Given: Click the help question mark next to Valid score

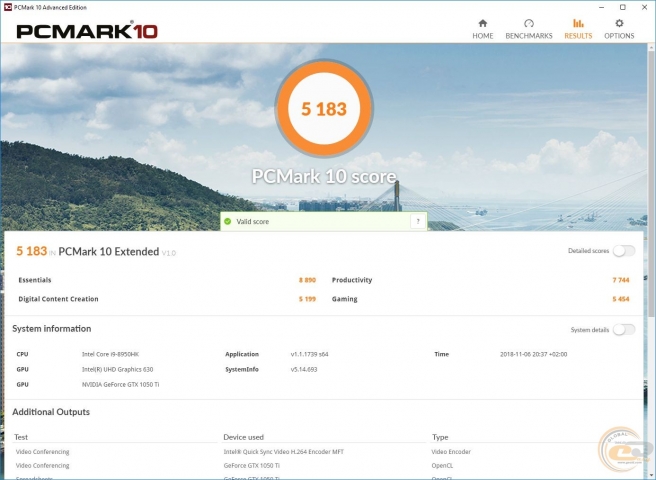Looking at the screenshot, I should click(418, 221).
